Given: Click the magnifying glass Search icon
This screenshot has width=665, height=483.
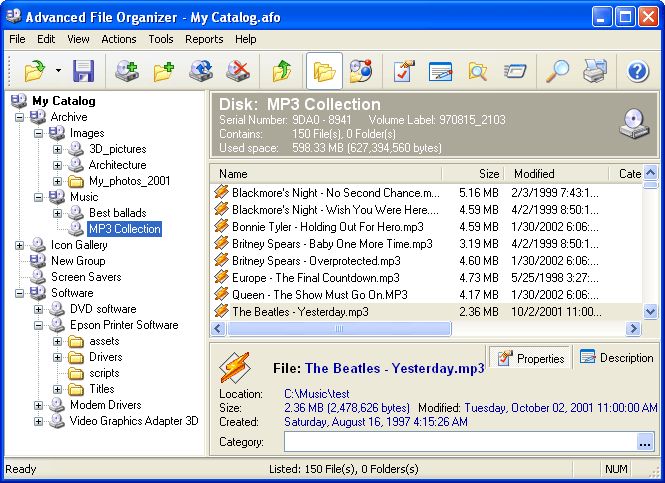Looking at the screenshot, I should point(557,71).
